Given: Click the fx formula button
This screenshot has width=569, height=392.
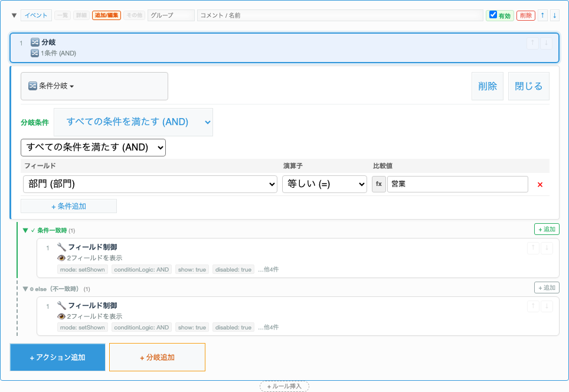Looking at the screenshot, I should pos(378,184).
